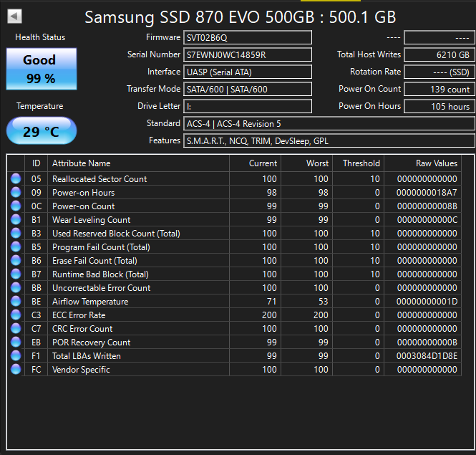Click the Airflow Temperature worst value 53
The image size is (476, 455).
click(323, 301)
